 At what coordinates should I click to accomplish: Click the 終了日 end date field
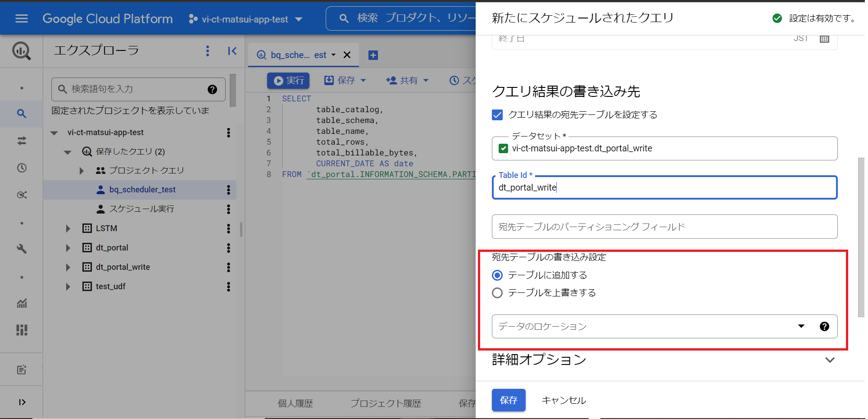coord(664,41)
